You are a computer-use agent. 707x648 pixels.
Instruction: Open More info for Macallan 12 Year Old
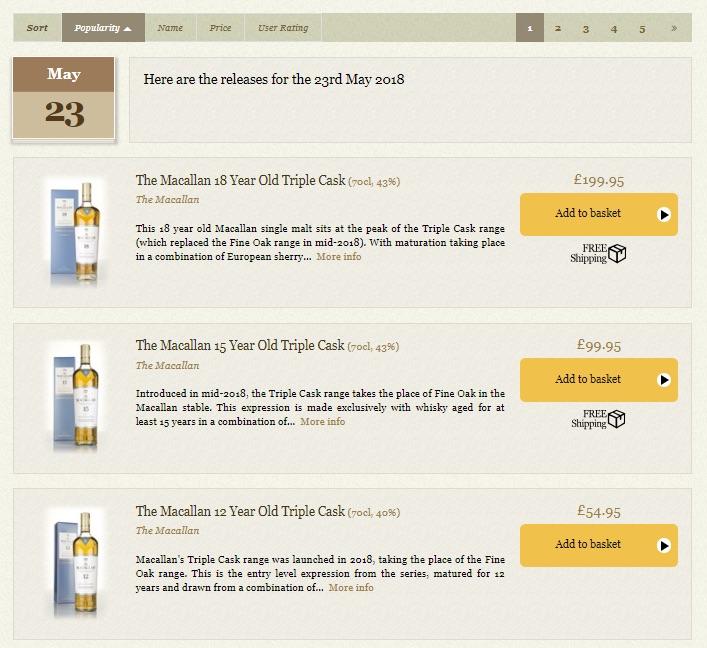[x=351, y=588]
